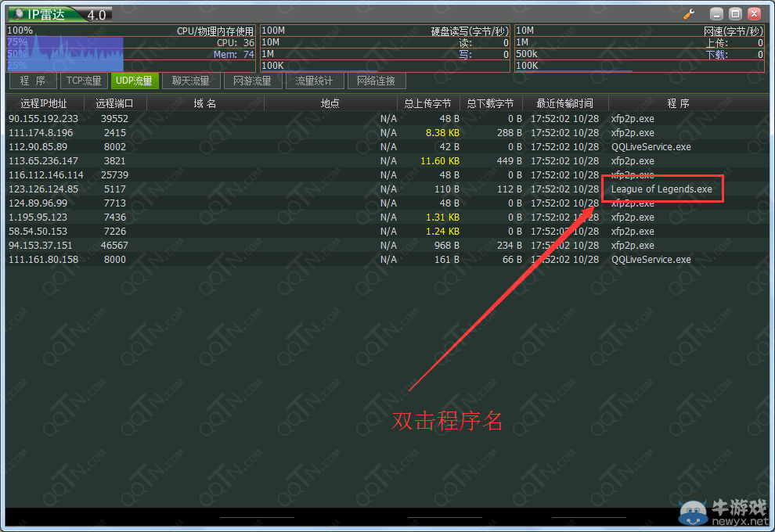Sort by 远程IP地址 column header

point(44,103)
